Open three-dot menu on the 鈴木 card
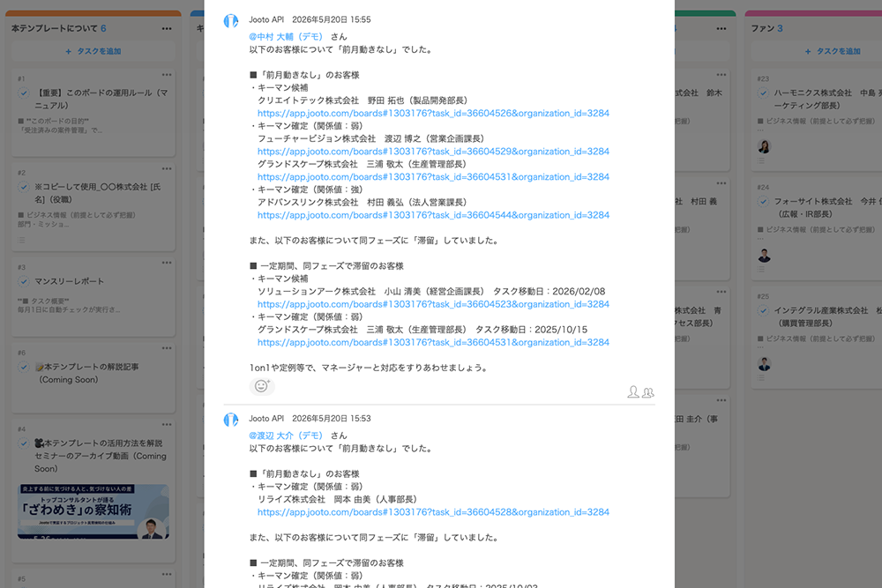The image size is (882, 588). (721, 75)
